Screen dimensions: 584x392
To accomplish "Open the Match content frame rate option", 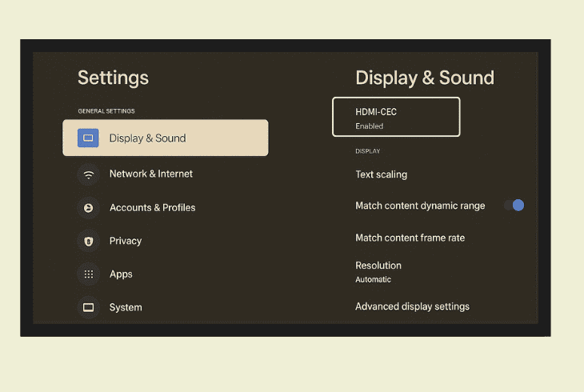I will (x=410, y=238).
